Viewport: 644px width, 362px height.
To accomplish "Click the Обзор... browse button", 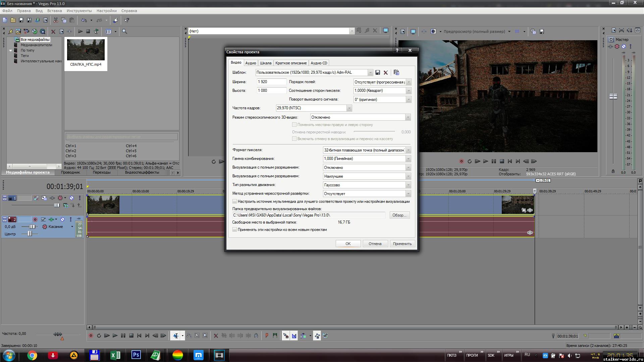I will pos(399,215).
